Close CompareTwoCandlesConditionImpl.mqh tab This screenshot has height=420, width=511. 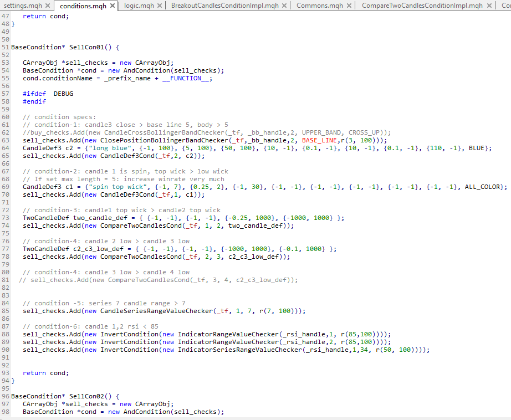pos(489,6)
